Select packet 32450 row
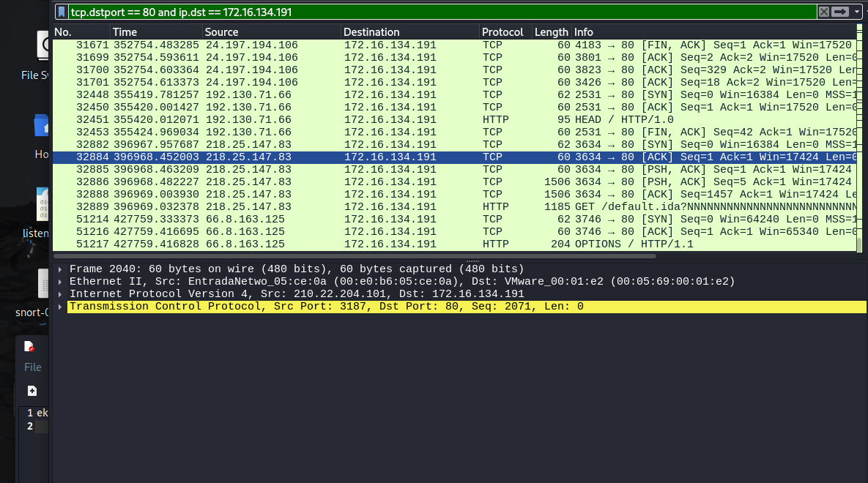This screenshot has width=868, height=483. pos(454,108)
